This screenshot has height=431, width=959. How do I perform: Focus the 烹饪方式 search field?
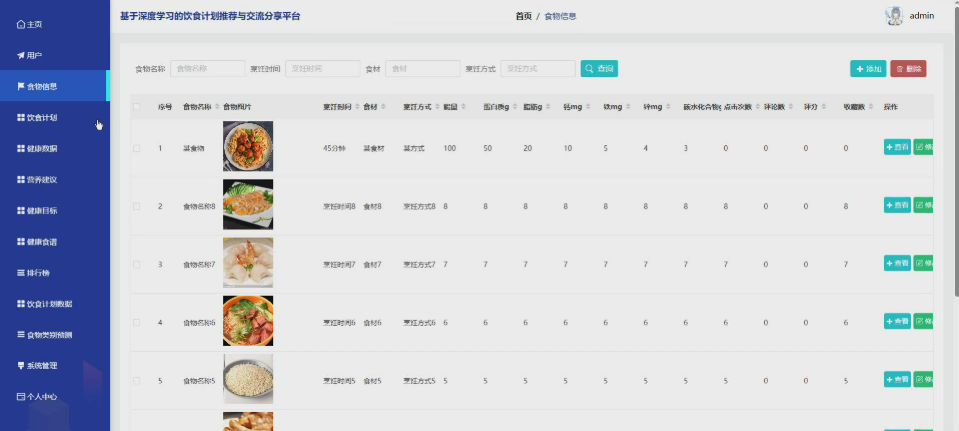tap(538, 68)
